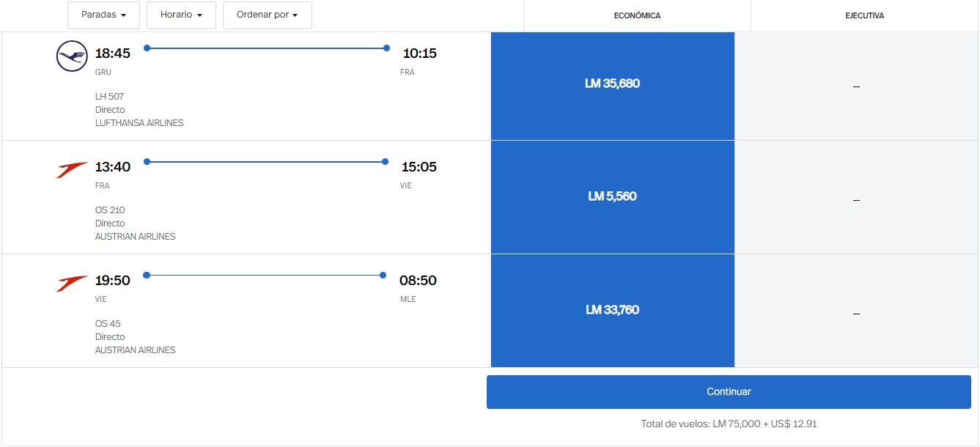
Task: Click the executive cell for flight LH 507
Action: coord(856,86)
